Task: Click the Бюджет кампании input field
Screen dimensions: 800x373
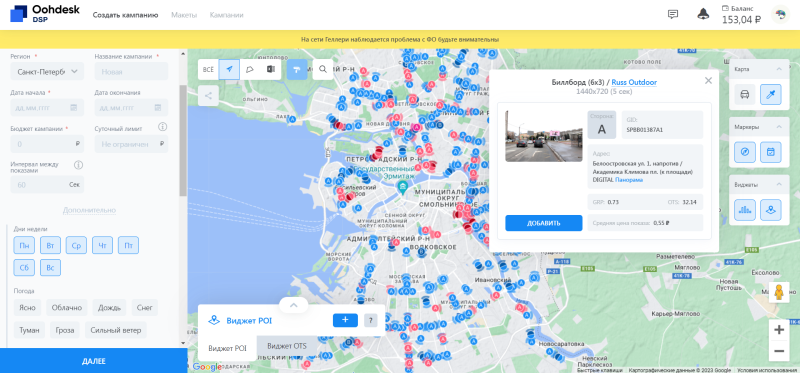Action: [x=47, y=144]
